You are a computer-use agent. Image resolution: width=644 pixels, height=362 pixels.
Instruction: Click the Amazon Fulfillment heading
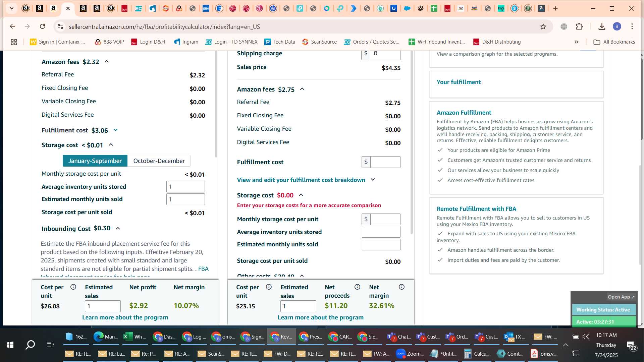(464, 113)
